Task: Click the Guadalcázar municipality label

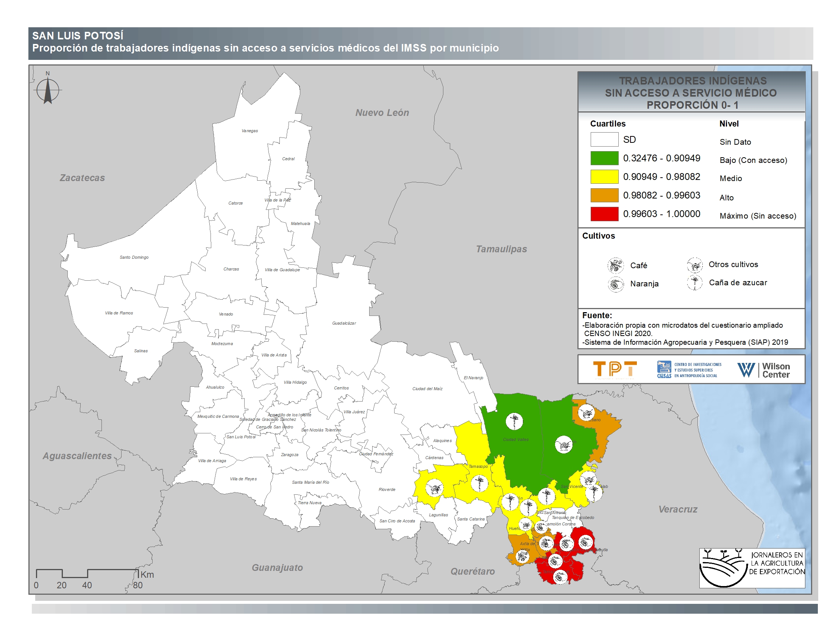Action: [x=344, y=323]
